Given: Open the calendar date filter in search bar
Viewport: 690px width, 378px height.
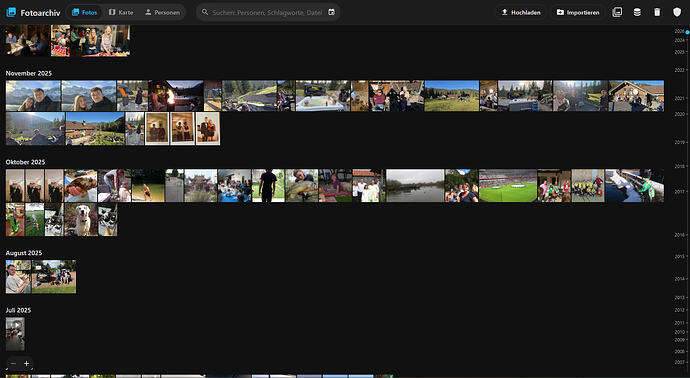Looking at the screenshot, I should tap(332, 12).
